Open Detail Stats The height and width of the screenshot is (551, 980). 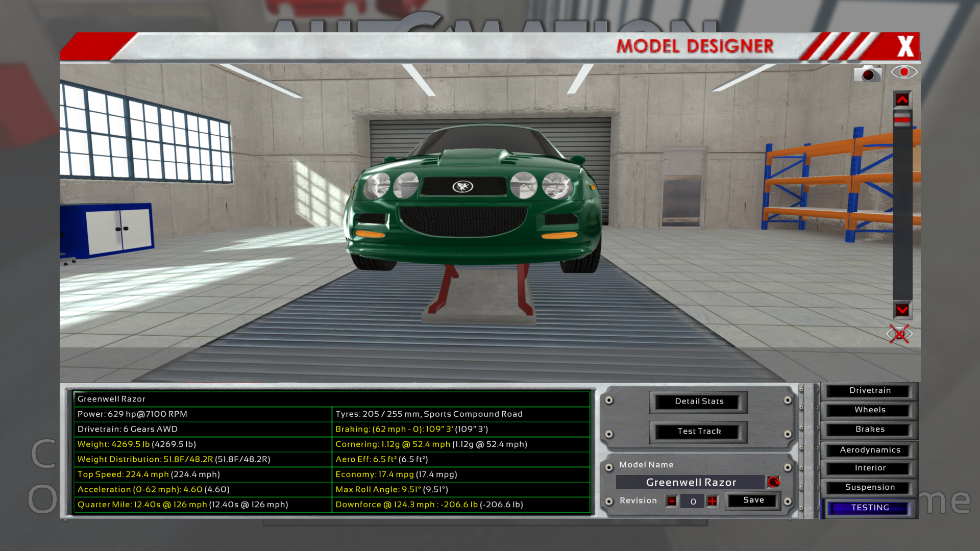(699, 402)
